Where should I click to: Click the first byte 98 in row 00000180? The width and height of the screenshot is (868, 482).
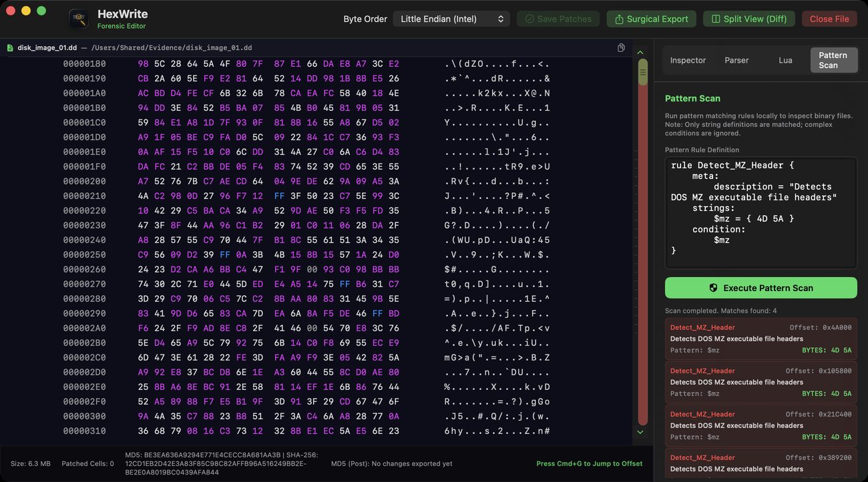pyautogui.click(x=144, y=64)
